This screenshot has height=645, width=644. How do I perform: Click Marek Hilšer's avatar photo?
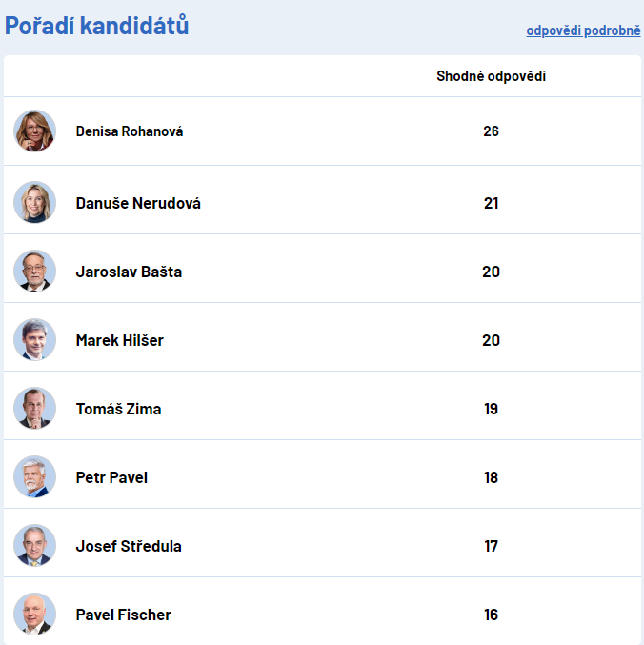coord(34,340)
